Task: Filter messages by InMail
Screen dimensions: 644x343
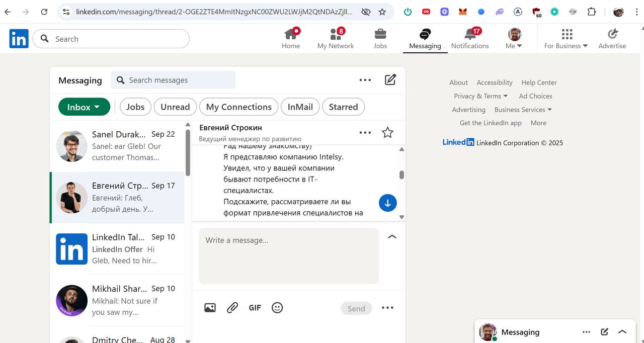Action: point(300,107)
